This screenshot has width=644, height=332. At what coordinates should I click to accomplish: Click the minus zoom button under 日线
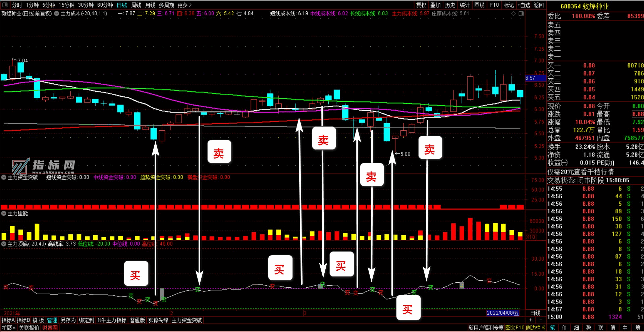tap(540, 320)
